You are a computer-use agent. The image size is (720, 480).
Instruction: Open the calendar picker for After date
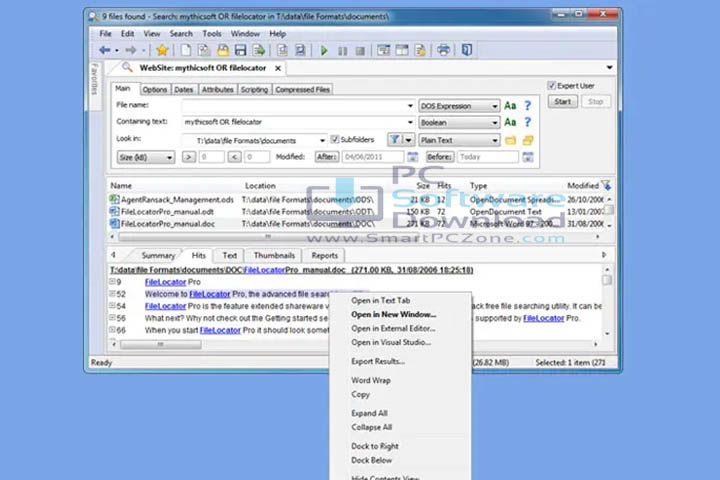412,157
